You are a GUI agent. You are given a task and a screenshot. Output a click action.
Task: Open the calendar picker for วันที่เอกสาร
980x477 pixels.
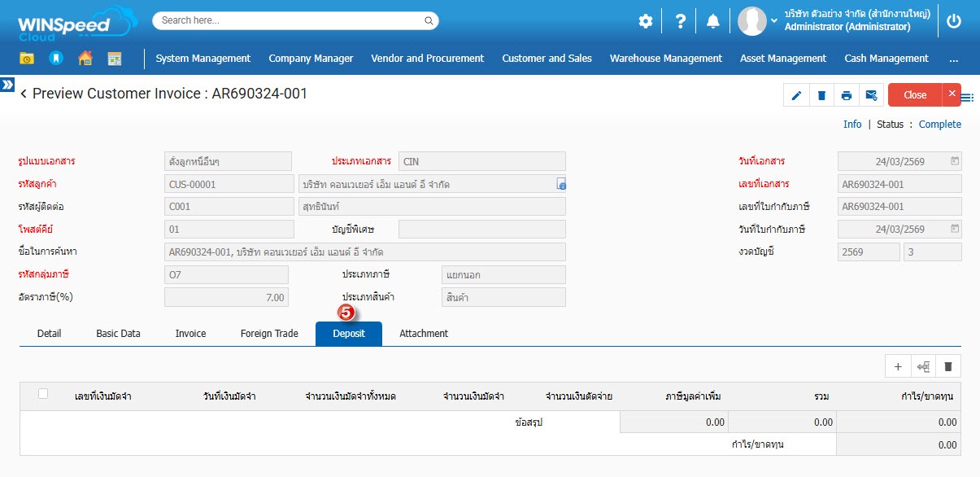[x=955, y=161]
